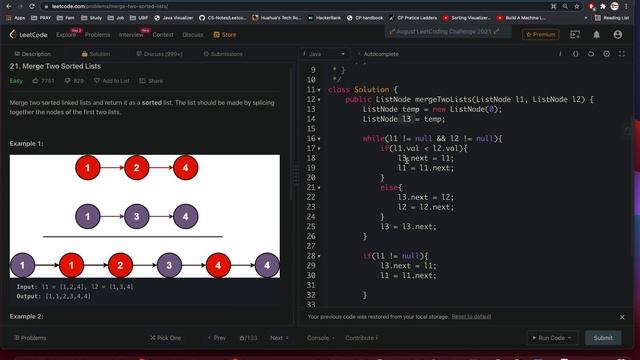
Task: Click Pick One random problem
Action: (165, 338)
